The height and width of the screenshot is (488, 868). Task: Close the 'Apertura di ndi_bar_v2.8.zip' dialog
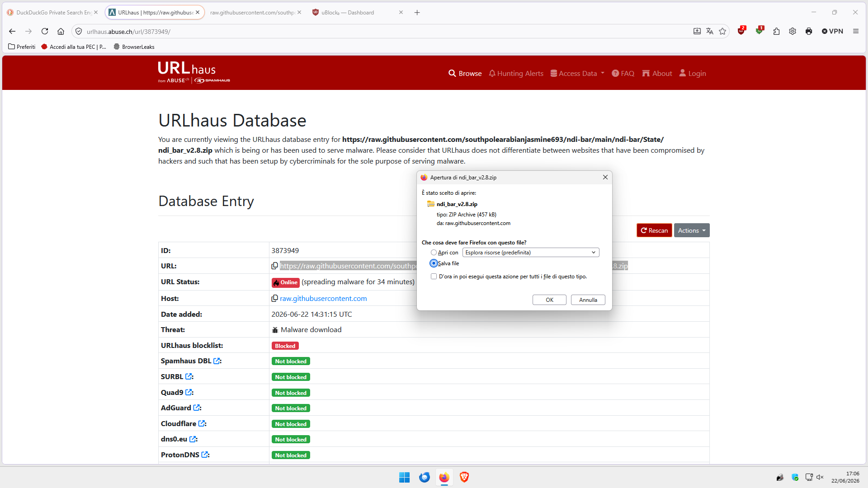[x=605, y=177]
